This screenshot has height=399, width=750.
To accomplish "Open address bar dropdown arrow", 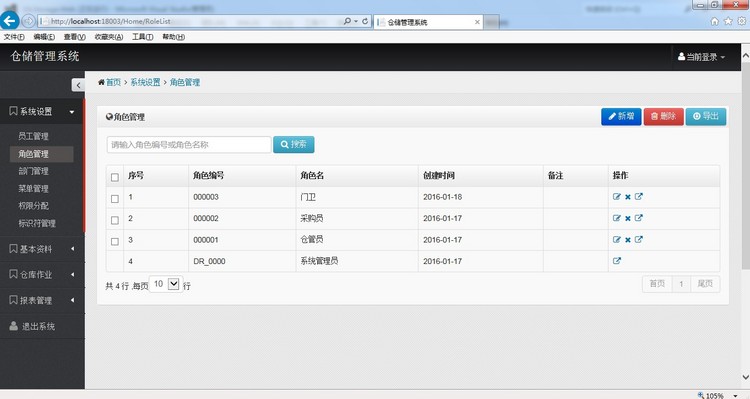I will tap(356, 21).
